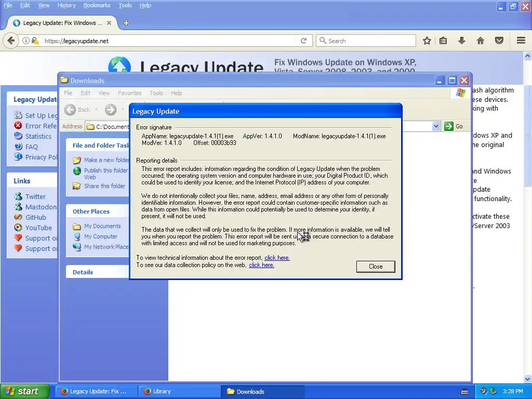Select the Legacy Update browser tab
The image size is (532, 399).
62,23
